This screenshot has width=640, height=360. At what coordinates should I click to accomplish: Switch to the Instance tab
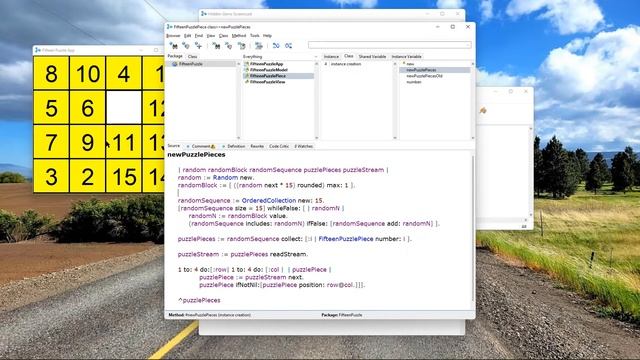[331, 57]
